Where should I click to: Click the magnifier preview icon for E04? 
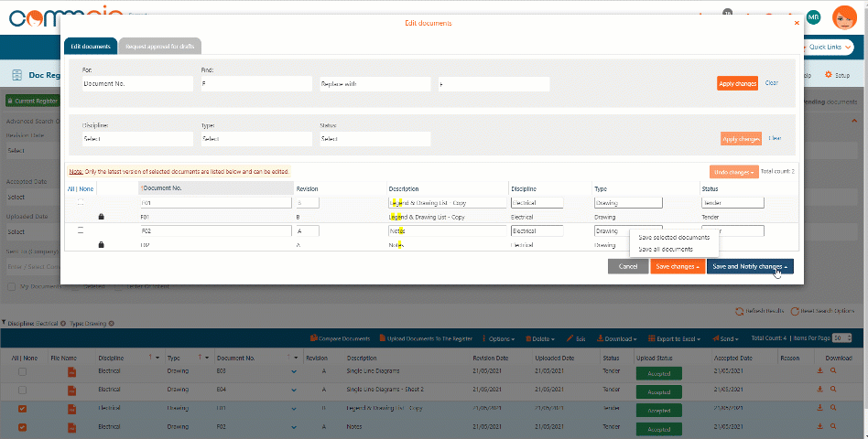[x=833, y=390]
